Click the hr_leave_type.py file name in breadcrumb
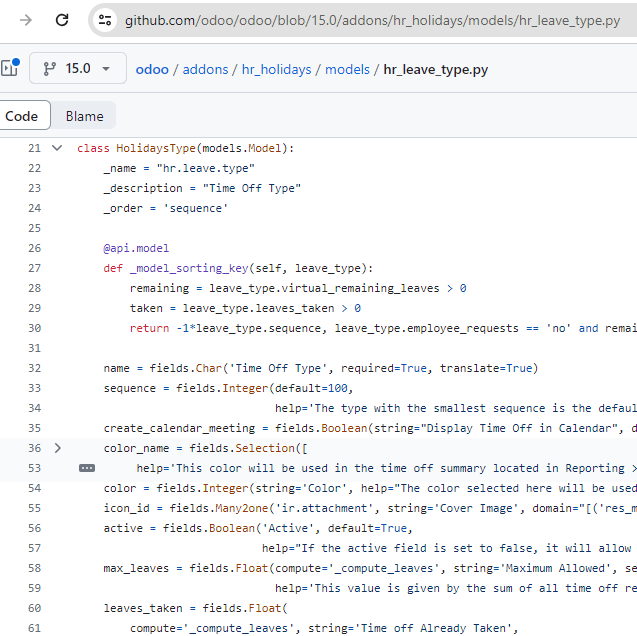The image size is (637, 636). click(436, 69)
